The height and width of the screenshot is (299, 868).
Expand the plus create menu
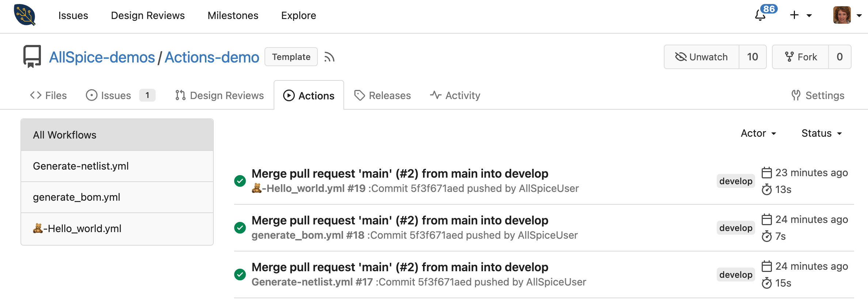click(x=801, y=15)
